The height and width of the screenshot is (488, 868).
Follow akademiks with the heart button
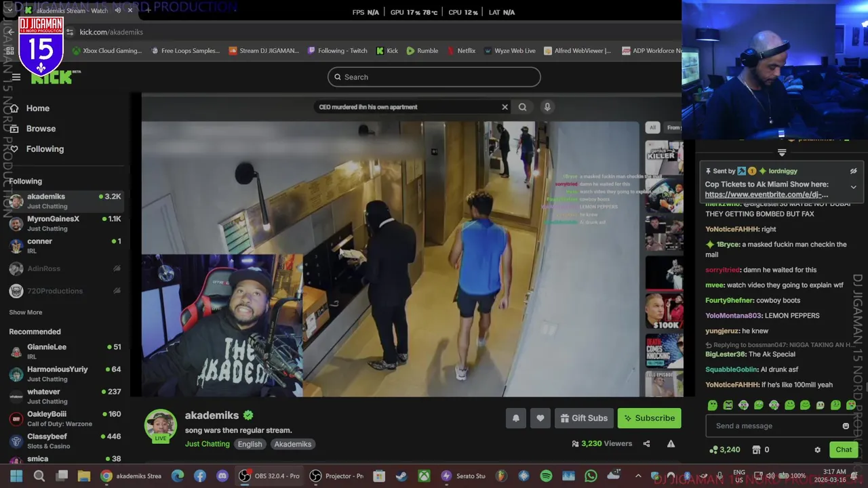(540, 418)
